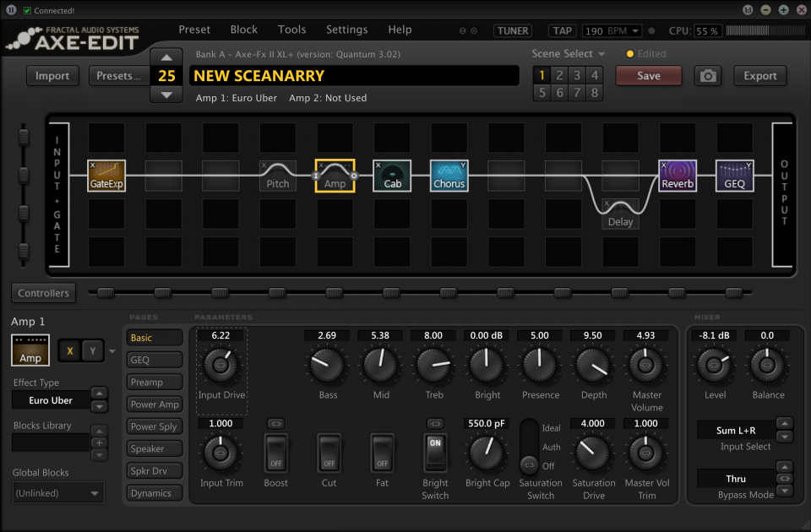Click the plus icon in Blocks Library
This screenshot has height=532, width=811.
click(100, 443)
